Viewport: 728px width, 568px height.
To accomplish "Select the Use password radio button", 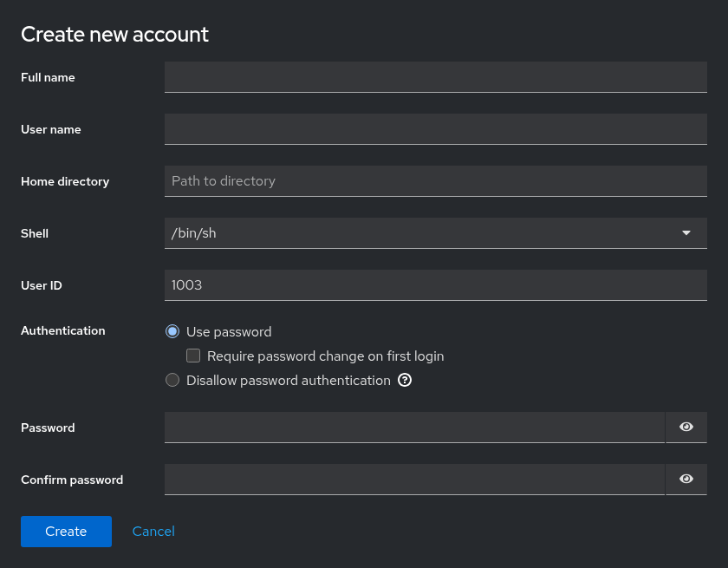I will click(172, 331).
